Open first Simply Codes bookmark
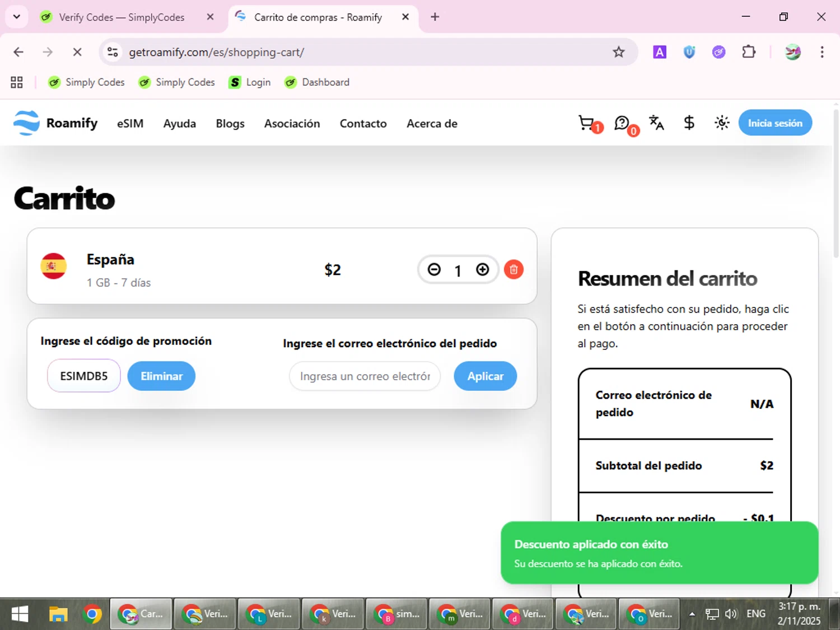 tap(86, 82)
